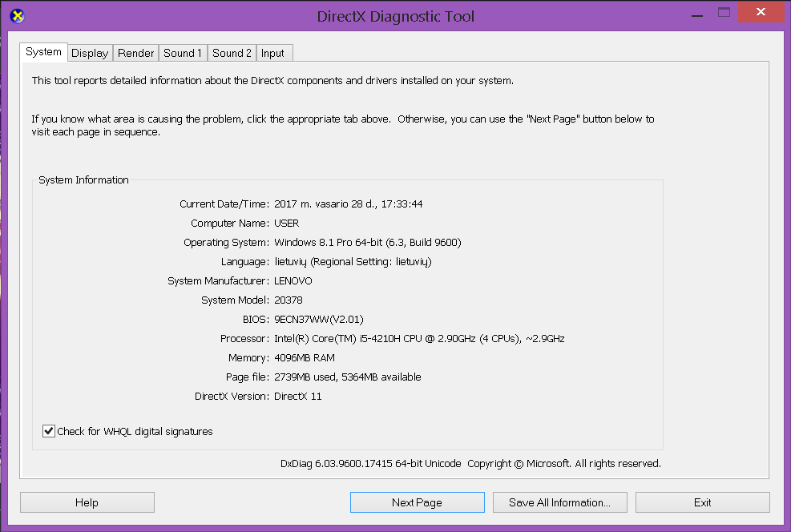Go to Next Page
This screenshot has width=791, height=532.
point(418,502)
